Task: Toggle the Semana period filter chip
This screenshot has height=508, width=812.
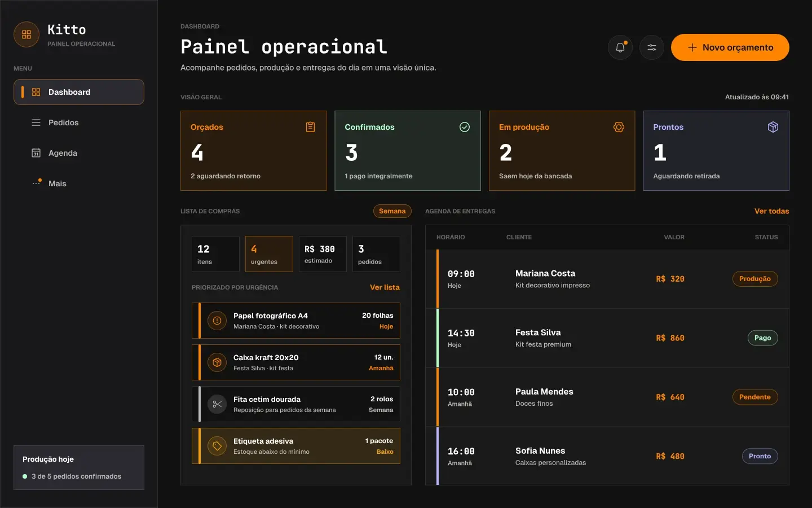Action: (392, 211)
